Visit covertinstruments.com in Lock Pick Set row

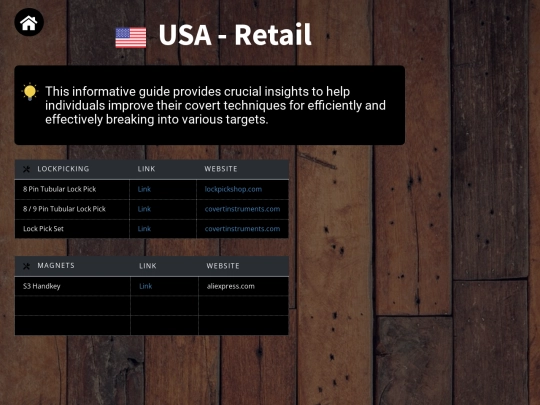242,229
